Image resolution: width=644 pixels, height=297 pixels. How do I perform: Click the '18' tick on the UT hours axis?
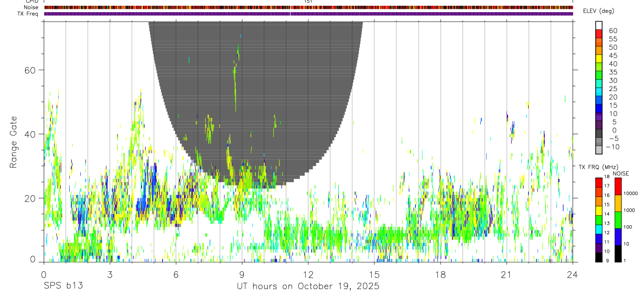click(x=440, y=274)
